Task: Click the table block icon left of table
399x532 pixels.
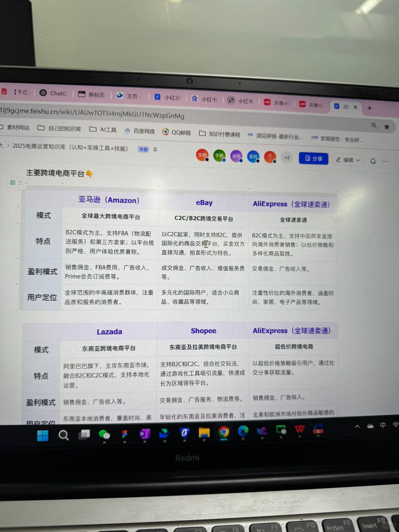Action: 13,183
